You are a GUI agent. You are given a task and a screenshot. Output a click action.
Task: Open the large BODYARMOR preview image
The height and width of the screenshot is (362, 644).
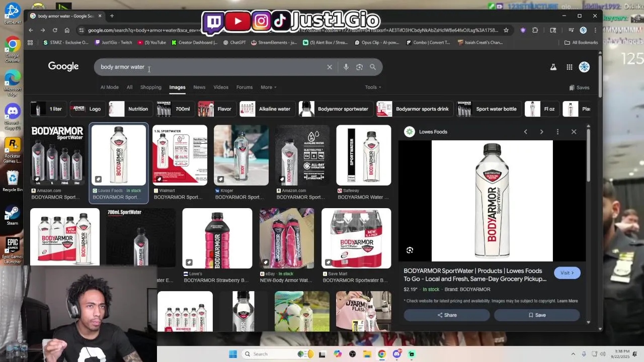coord(492,201)
